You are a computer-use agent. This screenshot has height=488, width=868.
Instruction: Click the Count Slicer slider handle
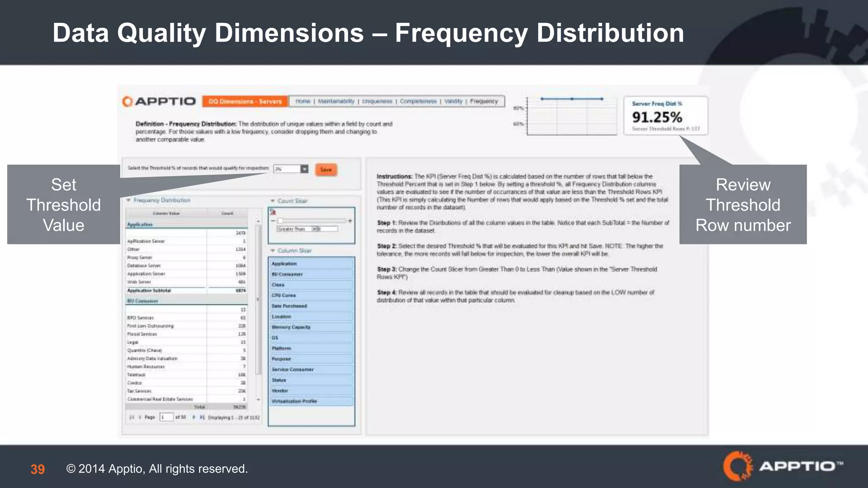(x=280, y=221)
